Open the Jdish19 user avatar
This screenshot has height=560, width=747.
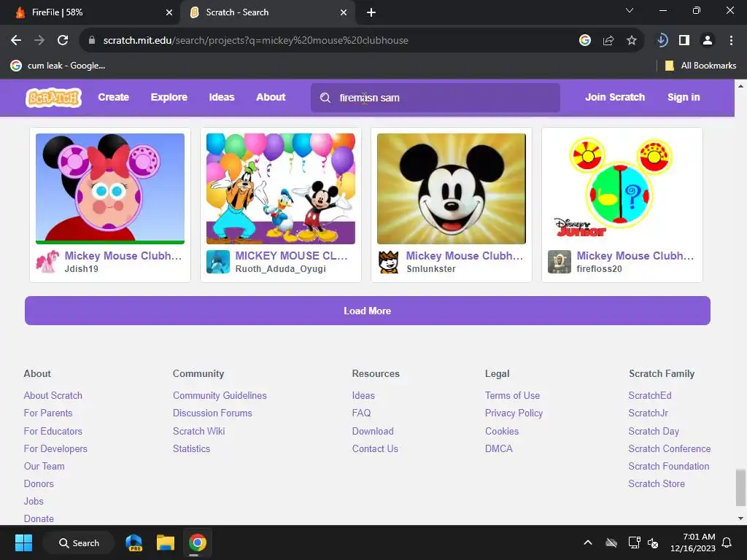pyautogui.click(x=47, y=262)
